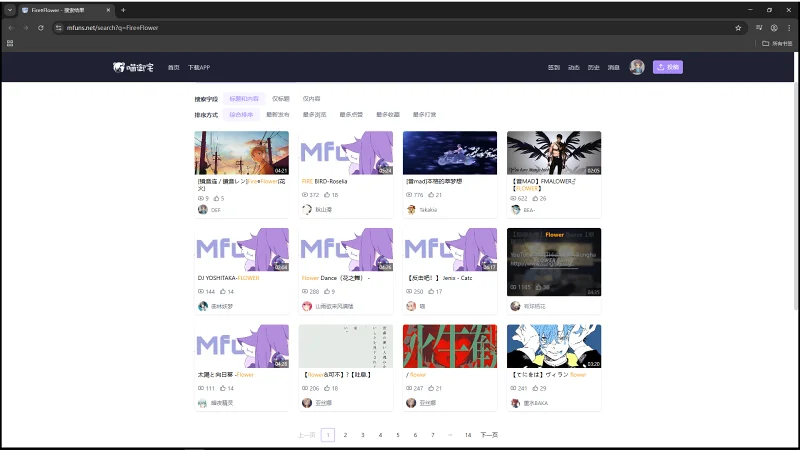Open a new browser tab with plus icon
Viewport: 800px width, 450px height.
point(123,10)
